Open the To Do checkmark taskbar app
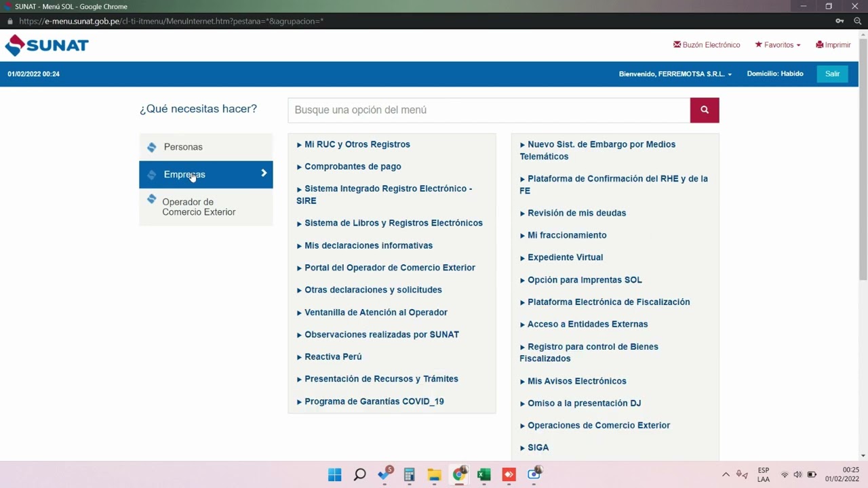The image size is (868, 488). coord(385,474)
